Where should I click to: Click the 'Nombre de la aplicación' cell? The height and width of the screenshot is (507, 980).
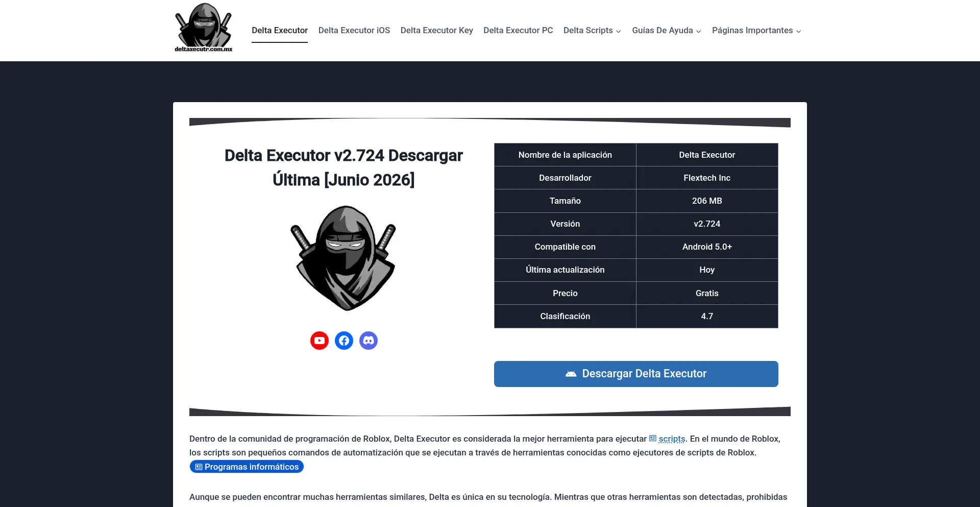[565, 155]
